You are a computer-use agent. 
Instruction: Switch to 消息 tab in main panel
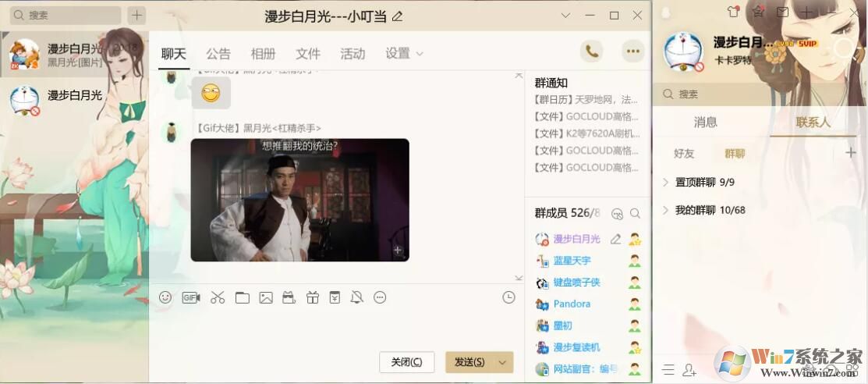coord(705,123)
